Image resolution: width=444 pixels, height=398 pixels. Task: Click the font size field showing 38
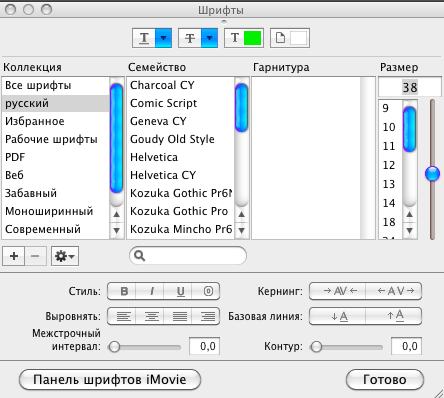tap(410, 87)
